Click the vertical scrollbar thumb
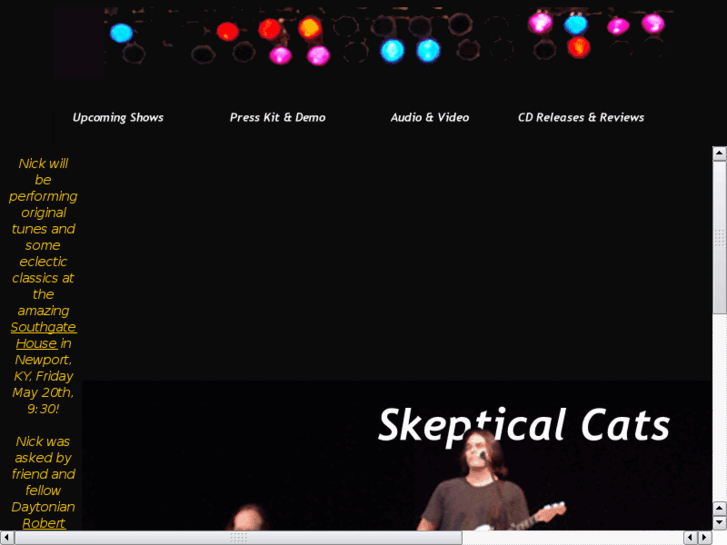727x545 pixels. [x=719, y=237]
